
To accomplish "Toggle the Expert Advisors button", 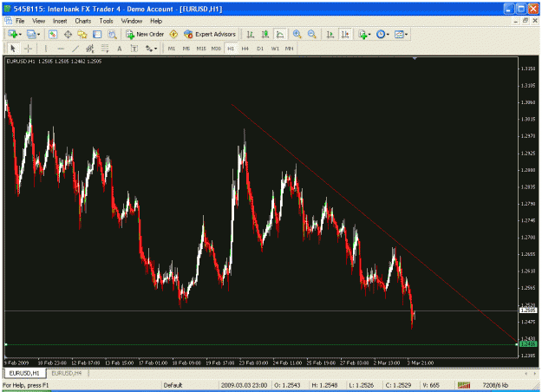I will click(210, 34).
